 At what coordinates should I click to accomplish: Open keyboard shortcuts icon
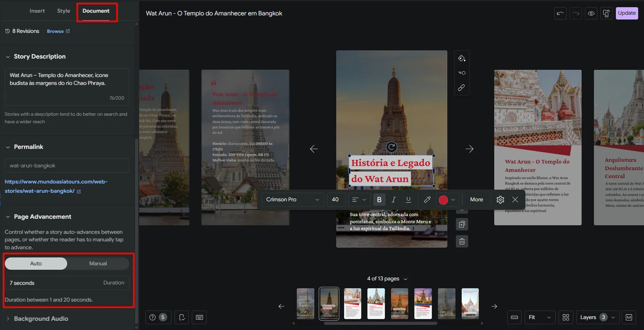coord(199,317)
